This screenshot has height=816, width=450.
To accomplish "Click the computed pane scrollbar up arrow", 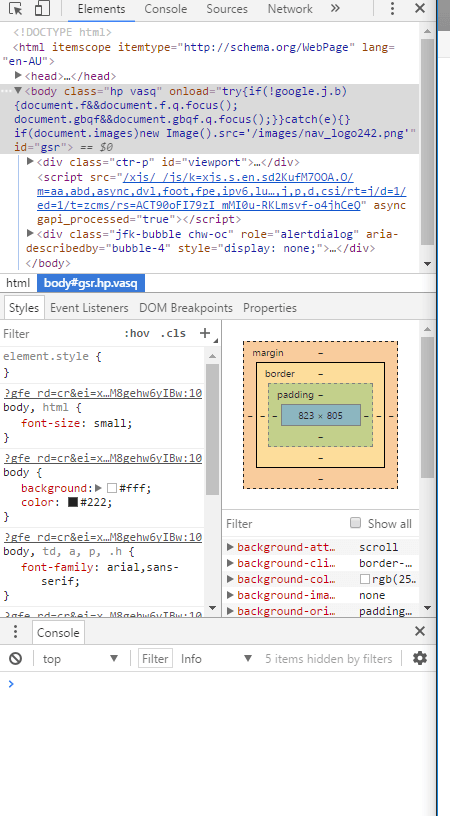I will click(427, 329).
